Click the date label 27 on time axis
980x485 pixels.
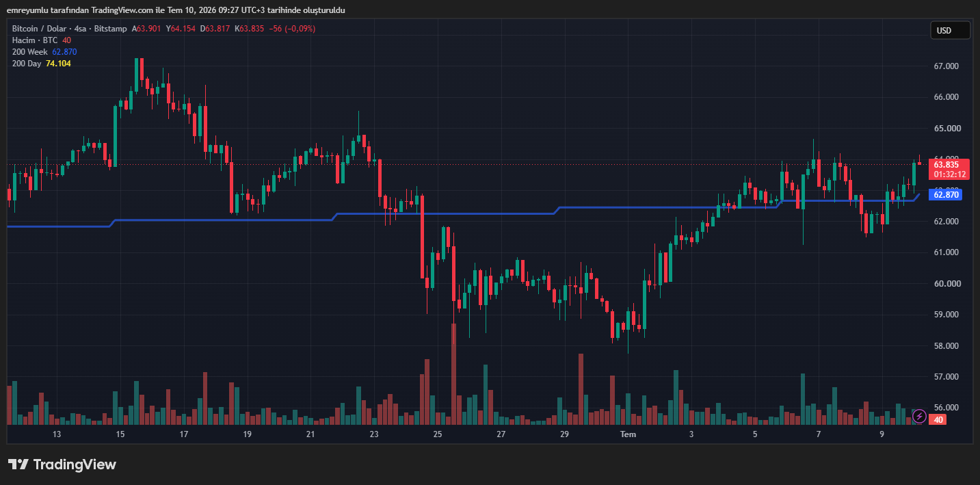(x=501, y=434)
